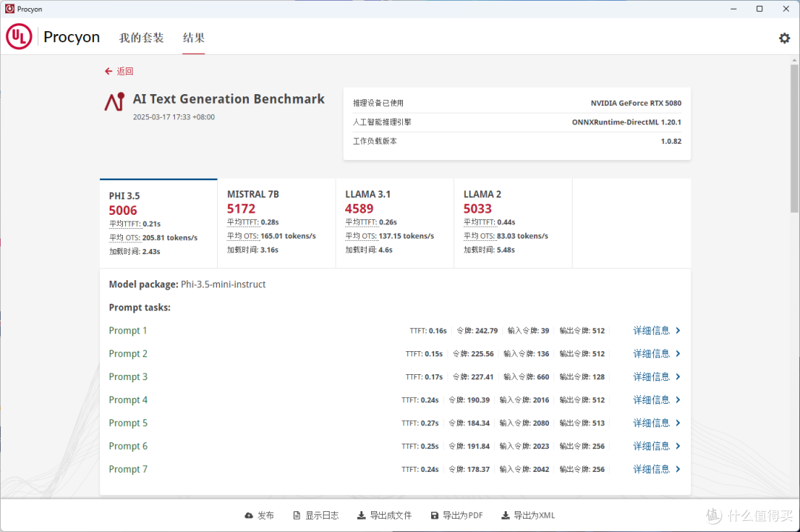Click the Procyon title bar app icon
Image resolution: width=800 pixels, height=532 pixels.
[x=9, y=9]
